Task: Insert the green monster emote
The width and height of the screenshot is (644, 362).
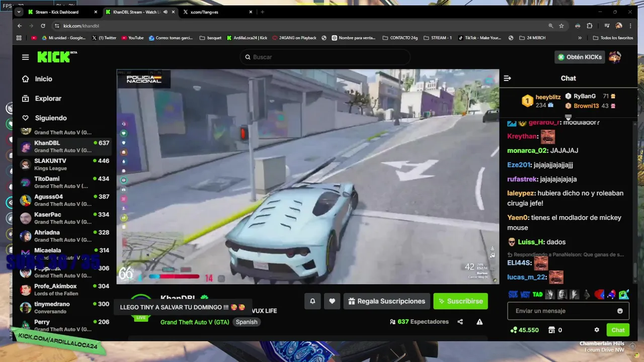Action: click(624, 295)
